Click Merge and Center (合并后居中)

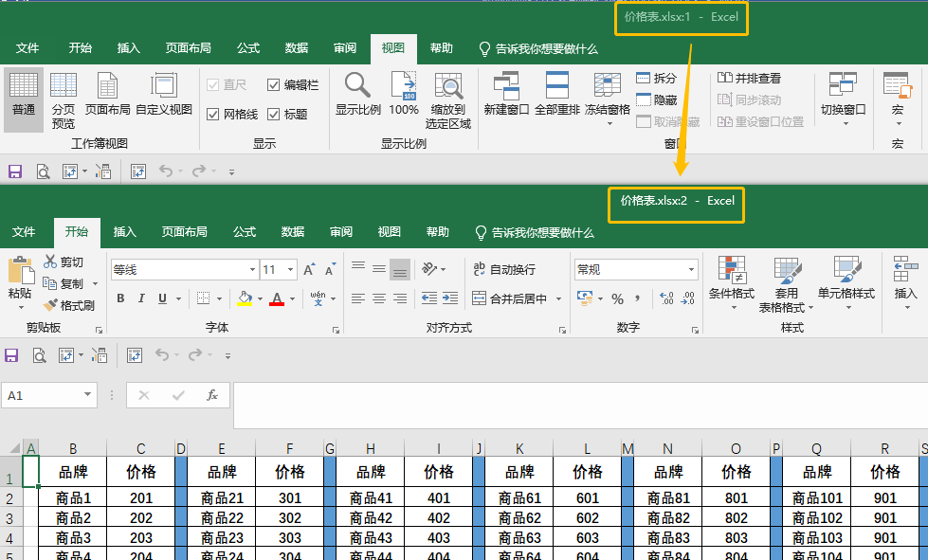coord(509,298)
